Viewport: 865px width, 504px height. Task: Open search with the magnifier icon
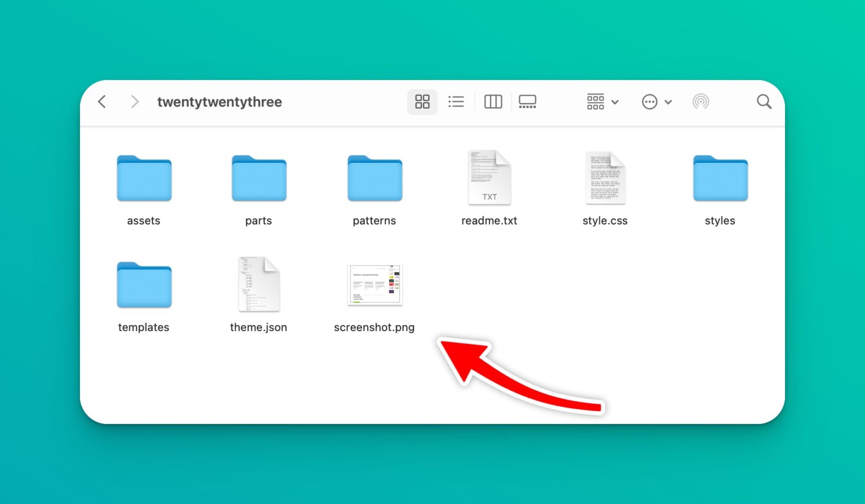click(764, 102)
